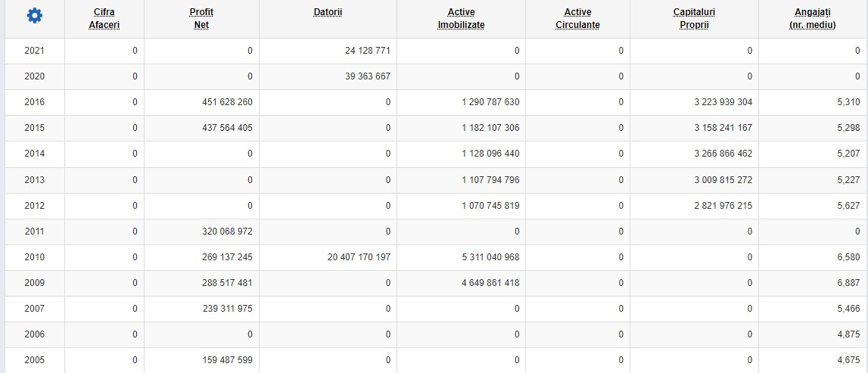Sort by Cifra Afaceri column header
This screenshot has height=373, width=868.
coord(104,18)
